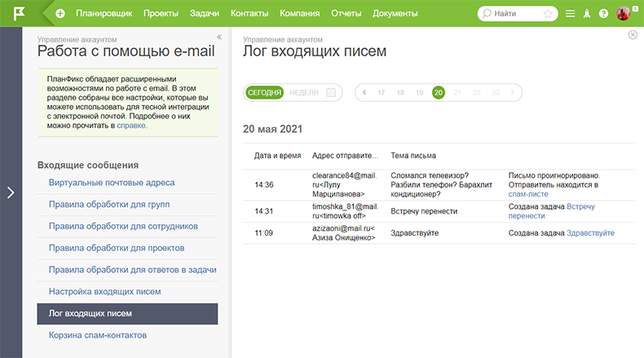
Task: Open the Контакты menu
Action: (x=249, y=14)
